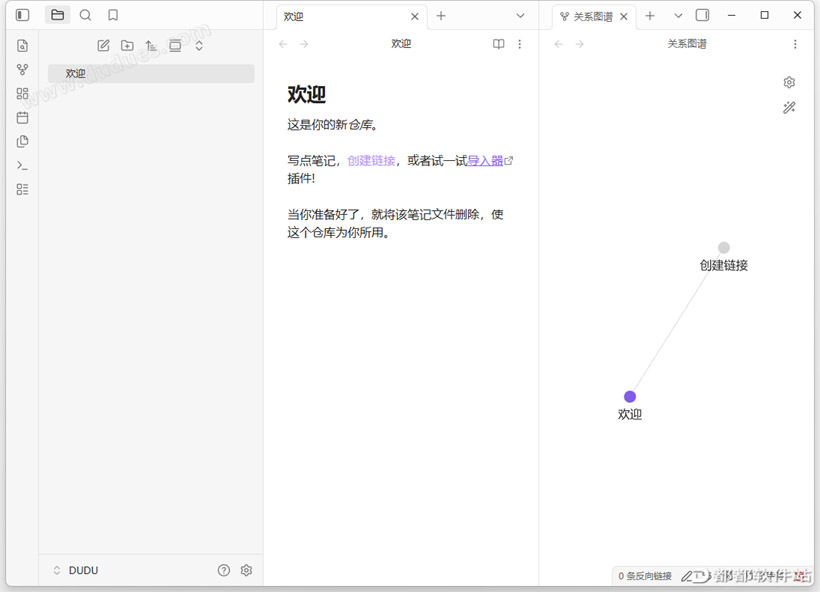The image size is (820, 592).
Task: Open today's daily note calendar icon
Action: click(22, 118)
